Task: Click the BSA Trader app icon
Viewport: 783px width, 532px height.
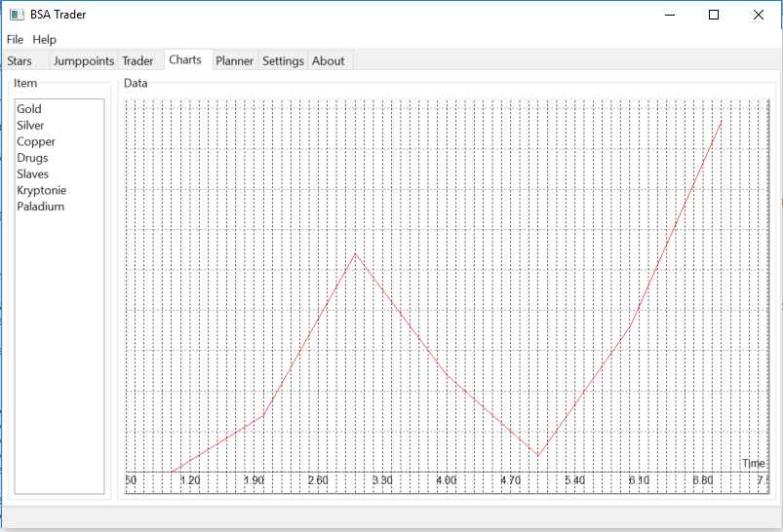Action: [x=17, y=15]
